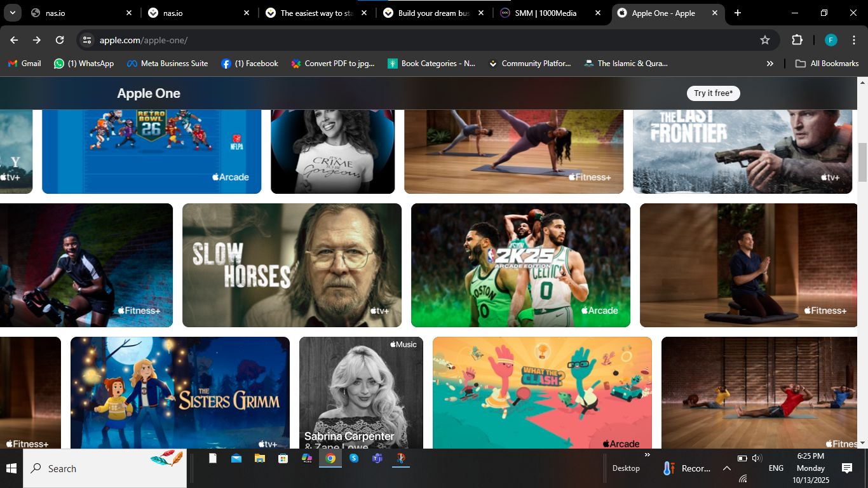Go back using the back arrow
Image resolution: width=868 pixels, height=488 pixels.
click(x=14, y=40)
